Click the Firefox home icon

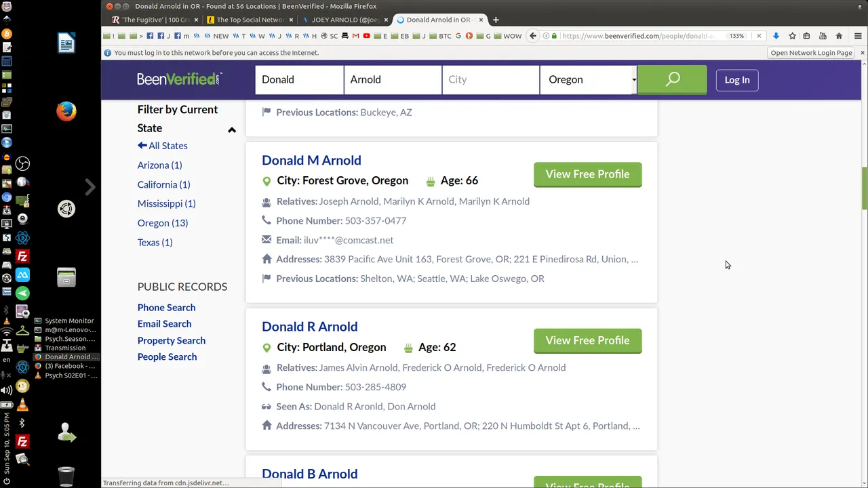point(839,36)
